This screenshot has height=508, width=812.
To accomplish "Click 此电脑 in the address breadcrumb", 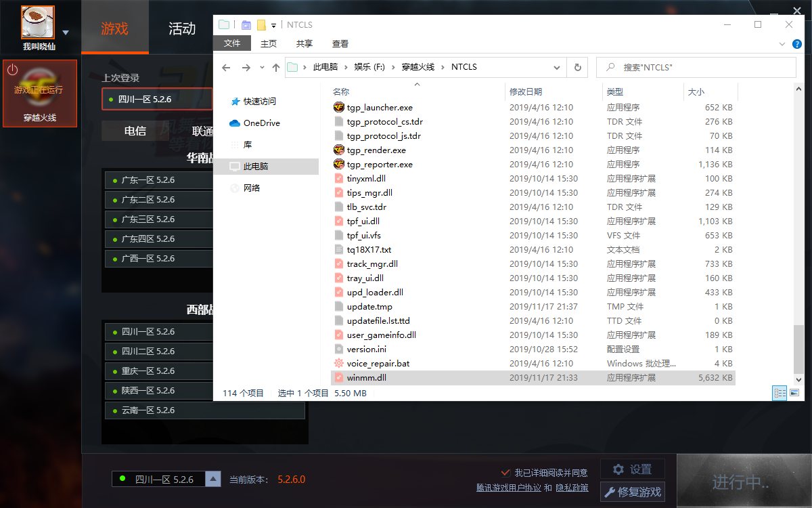I will (x=325, y=67).
